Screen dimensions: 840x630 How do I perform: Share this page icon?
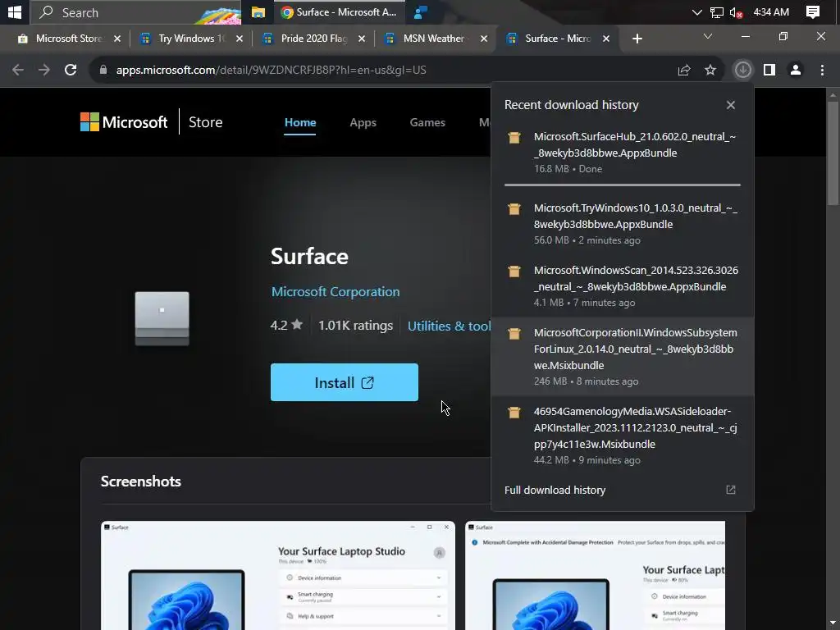pos(684,70)
